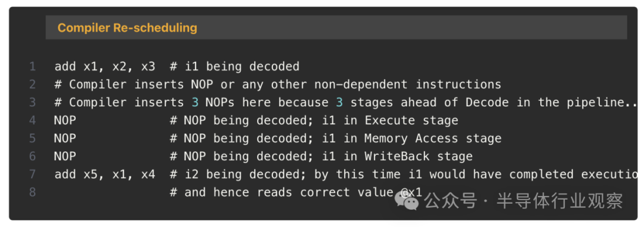Click the NOP instruction on line 6
Screen dimensions: 644x227
pos(65,157)
